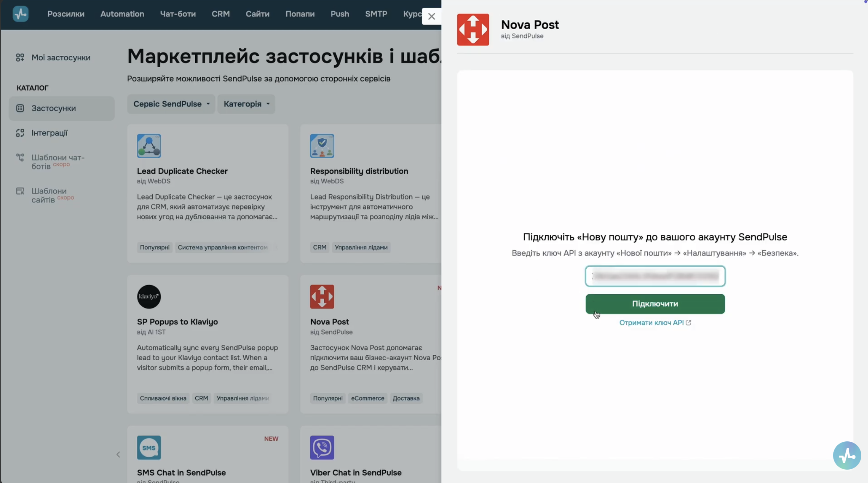Click the Мої застосунки grid icon
The image size is (868, 483).
point(20,57)
